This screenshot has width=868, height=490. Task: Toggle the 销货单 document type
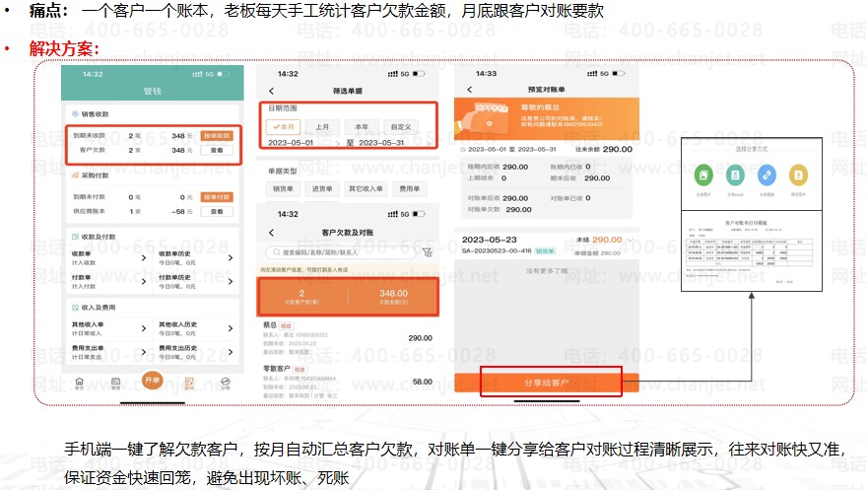click(x=283, y=188)
